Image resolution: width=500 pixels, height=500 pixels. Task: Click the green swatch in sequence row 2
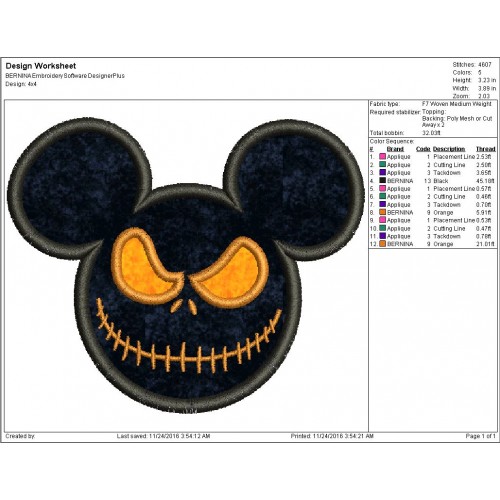click(382, 165)
